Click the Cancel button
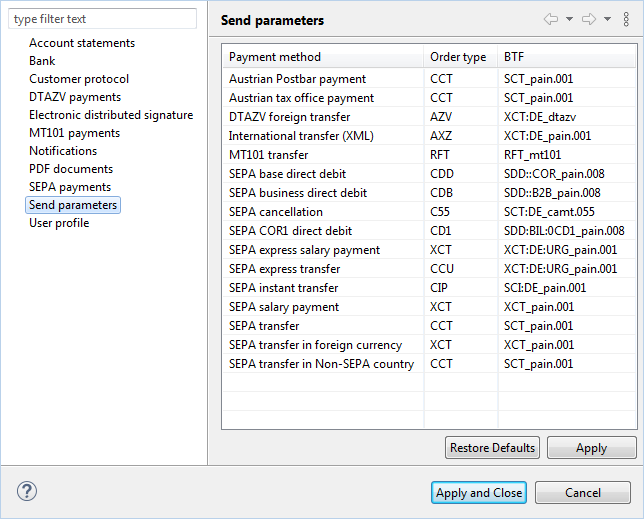This screenshot has height=519, width=644. pos(582,492)
